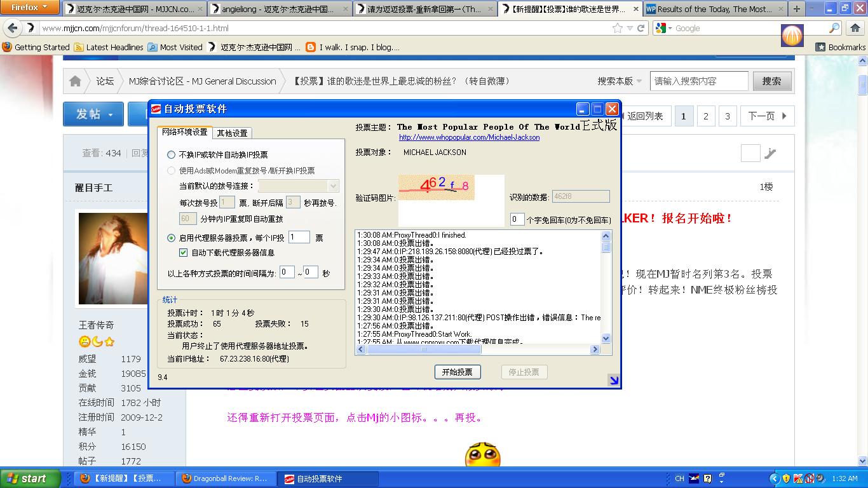Click the bookmark star in the URL bar
The width and height of the screenshot is (868, 488).
[617, 28]
